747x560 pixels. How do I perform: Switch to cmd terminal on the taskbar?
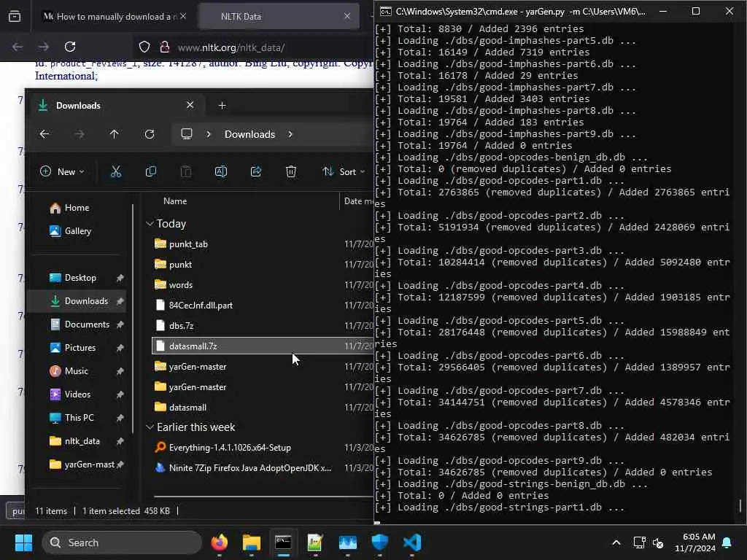[284, 542]
